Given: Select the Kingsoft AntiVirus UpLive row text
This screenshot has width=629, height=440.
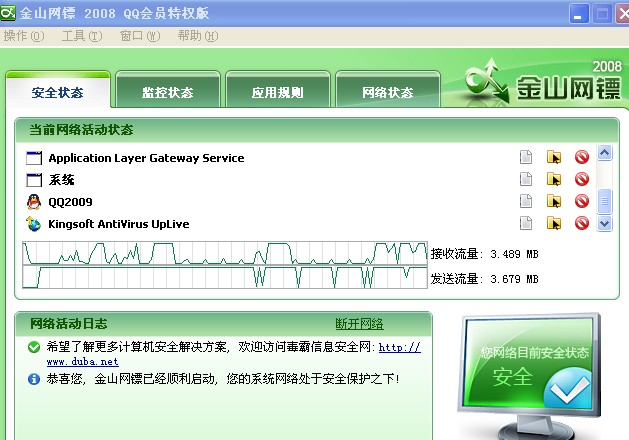Looking at the screenshot, I should pyautogui.click(x=119, y=224).
